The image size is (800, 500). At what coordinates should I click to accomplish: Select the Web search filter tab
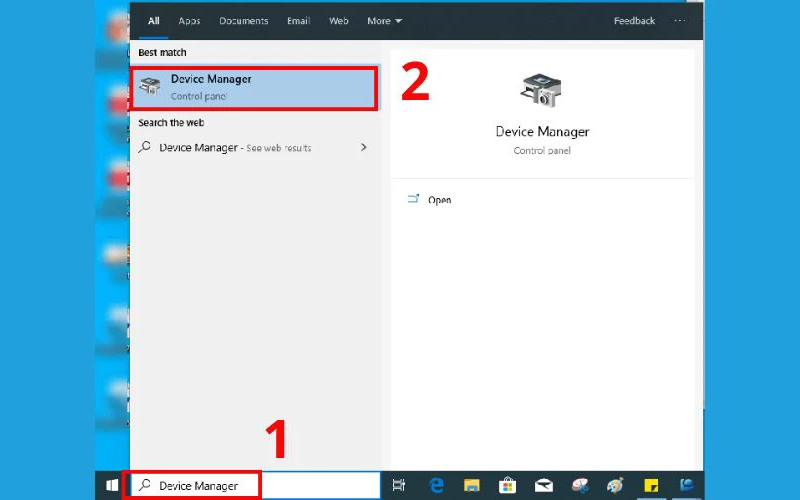coord(339,21)
